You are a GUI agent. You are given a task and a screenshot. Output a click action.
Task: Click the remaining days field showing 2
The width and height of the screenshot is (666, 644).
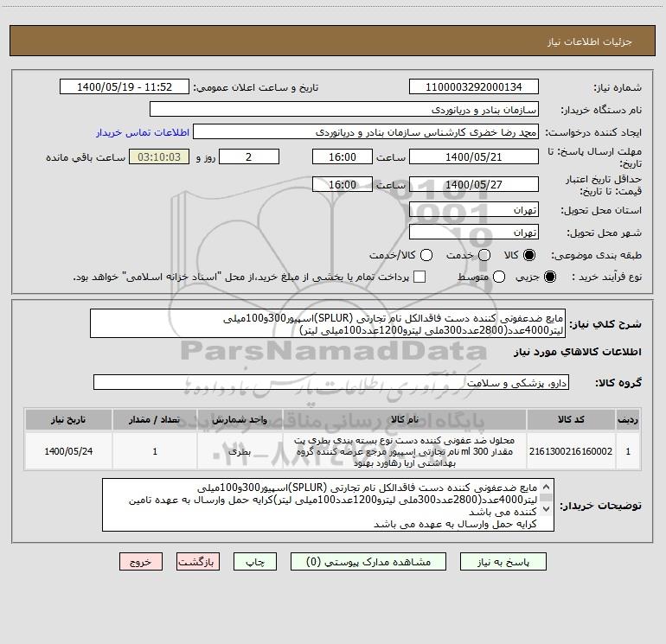click(x=249, y=156)
